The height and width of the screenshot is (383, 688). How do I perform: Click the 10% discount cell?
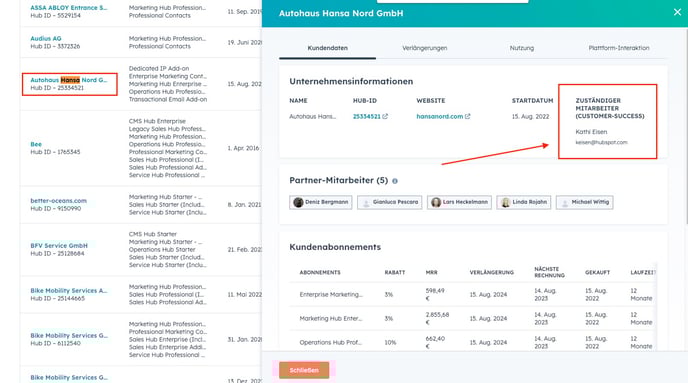coord(390,342)
